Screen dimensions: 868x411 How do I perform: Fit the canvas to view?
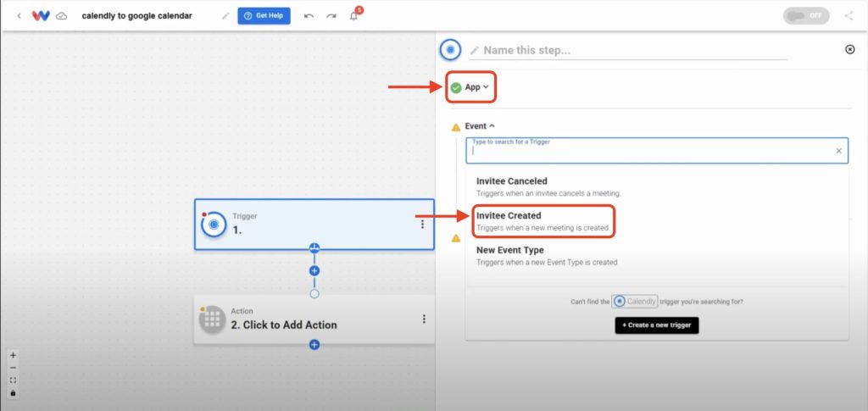[14, 380]
